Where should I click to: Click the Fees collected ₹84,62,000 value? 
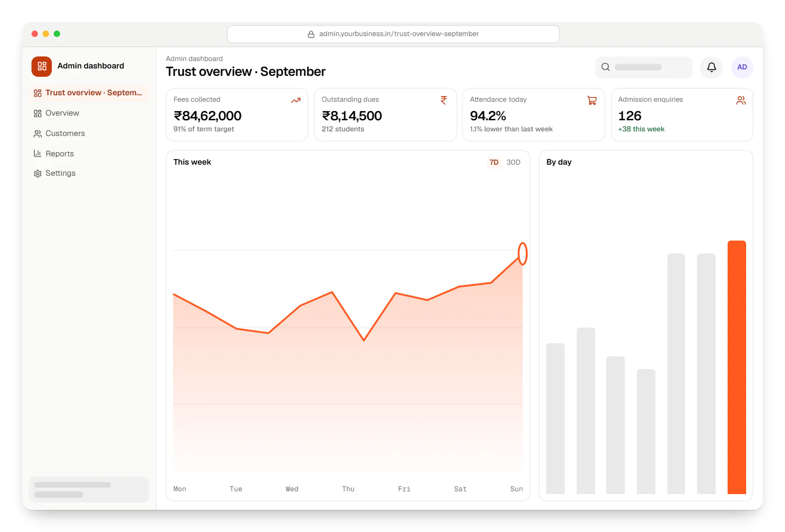click(207, 116)
